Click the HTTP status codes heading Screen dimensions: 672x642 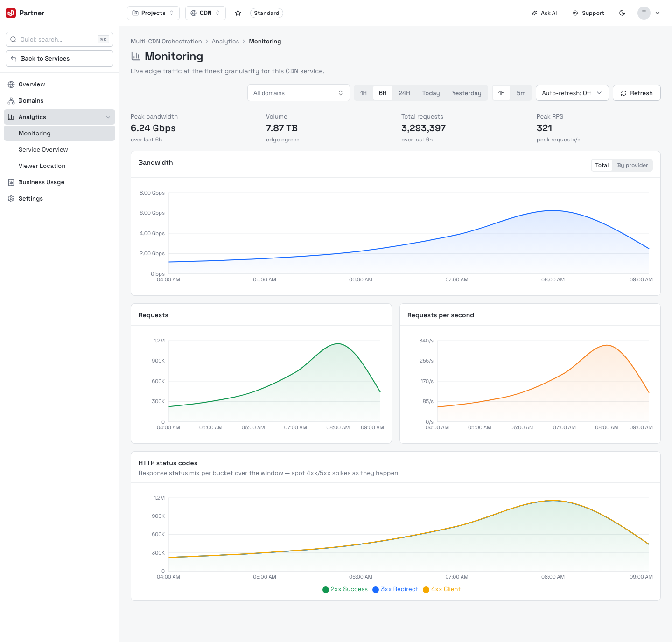pyautogui.click(x=168, y=463)
